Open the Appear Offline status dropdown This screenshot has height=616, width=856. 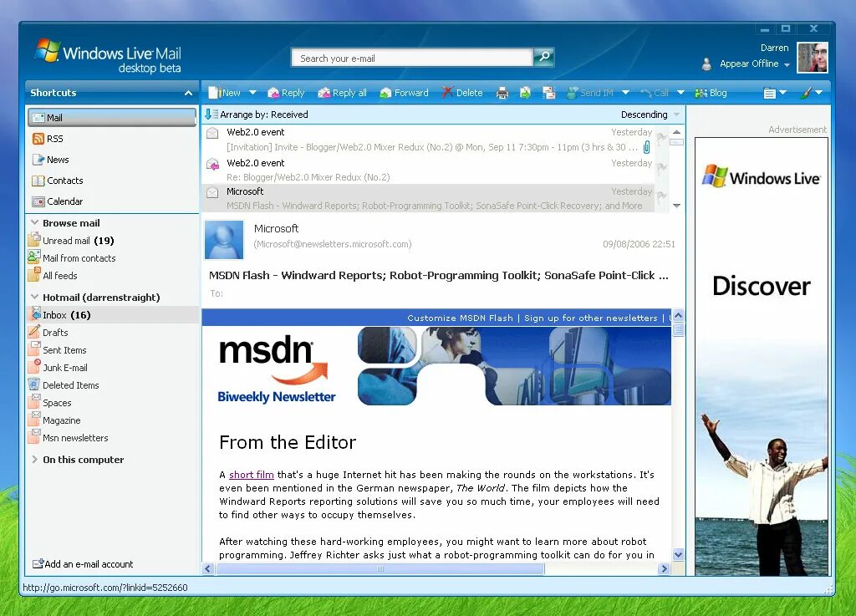point(787,64)
